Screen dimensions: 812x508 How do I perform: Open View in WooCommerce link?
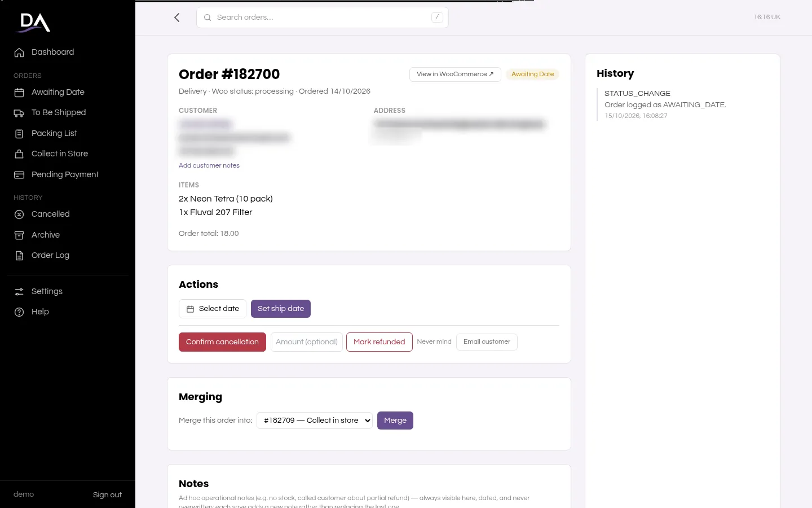point(455,75)
